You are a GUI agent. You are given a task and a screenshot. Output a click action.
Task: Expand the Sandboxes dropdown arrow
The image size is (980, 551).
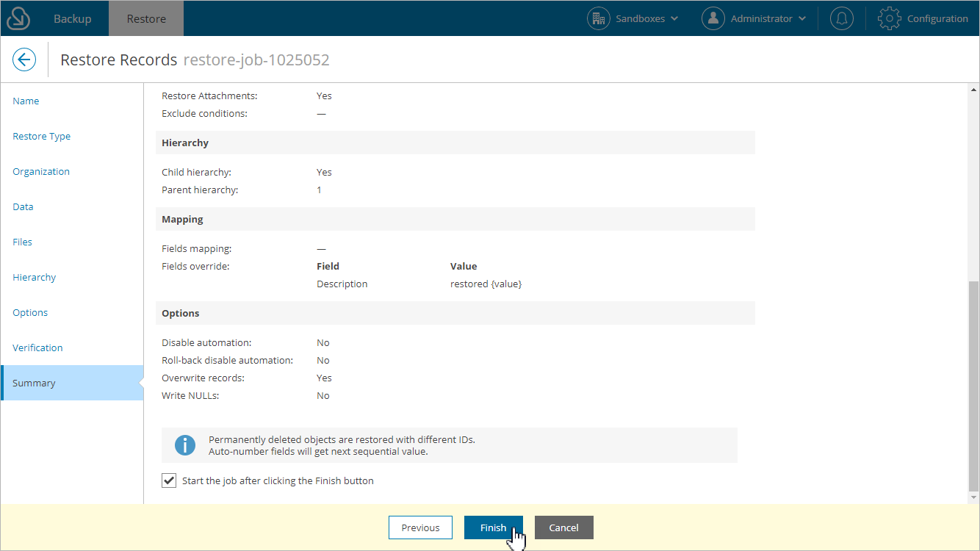pos(674,18)
